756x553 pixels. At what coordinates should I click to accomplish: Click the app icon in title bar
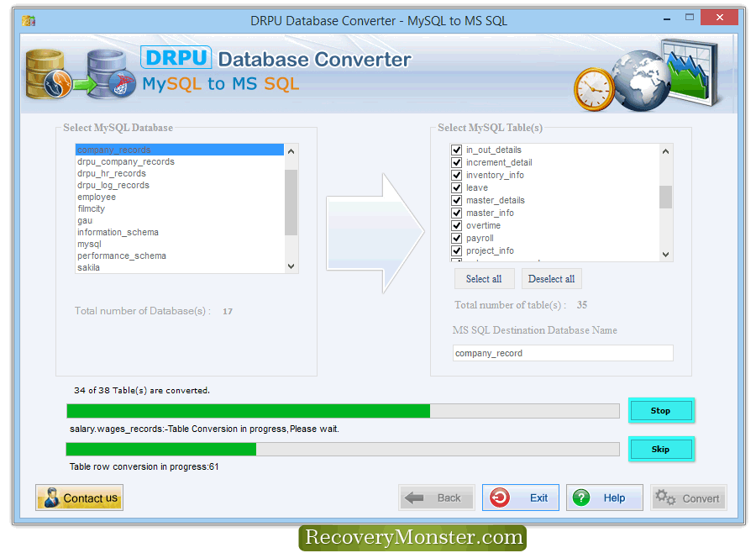[x=29, y=21]
